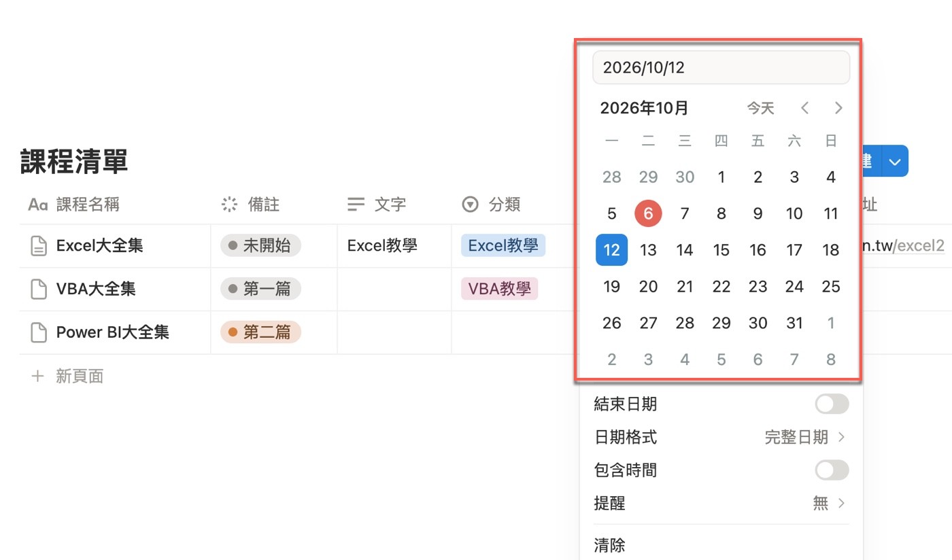This screenshot has height=560, width=952.
Task: Select October 25 in the calendar
Action: coord(831,287)
